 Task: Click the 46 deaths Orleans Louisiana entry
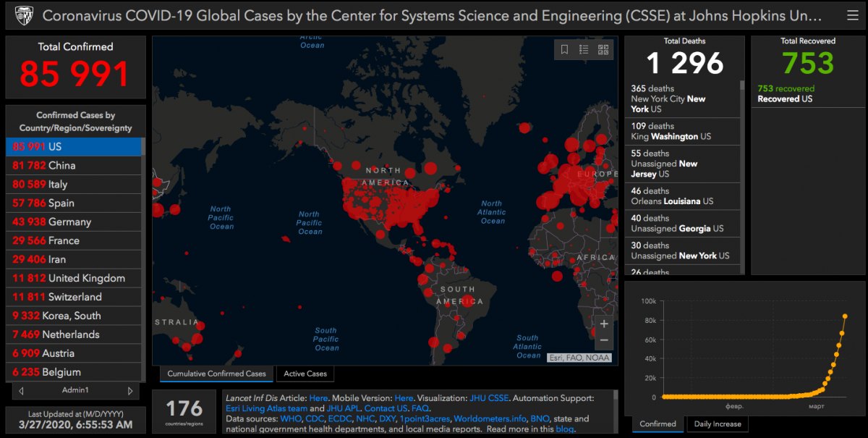click(x=682, y=196)
